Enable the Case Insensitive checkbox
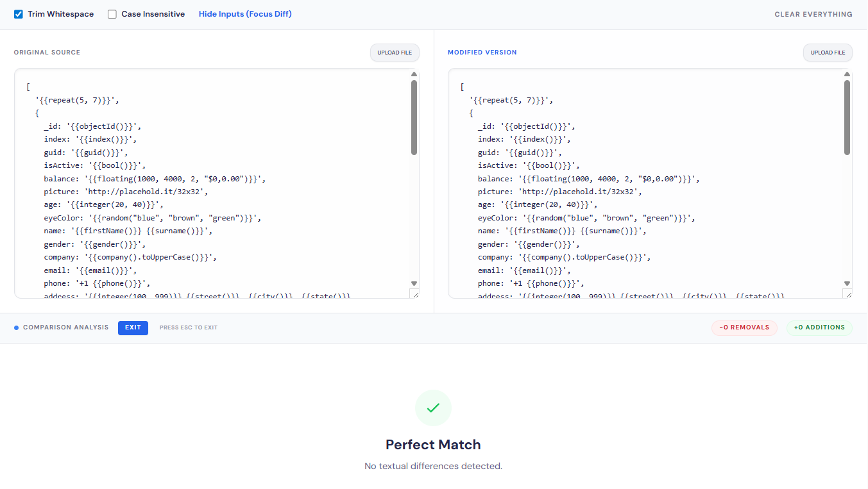The height and width of the screenshot is (489, 868). [x=112, y=13]
